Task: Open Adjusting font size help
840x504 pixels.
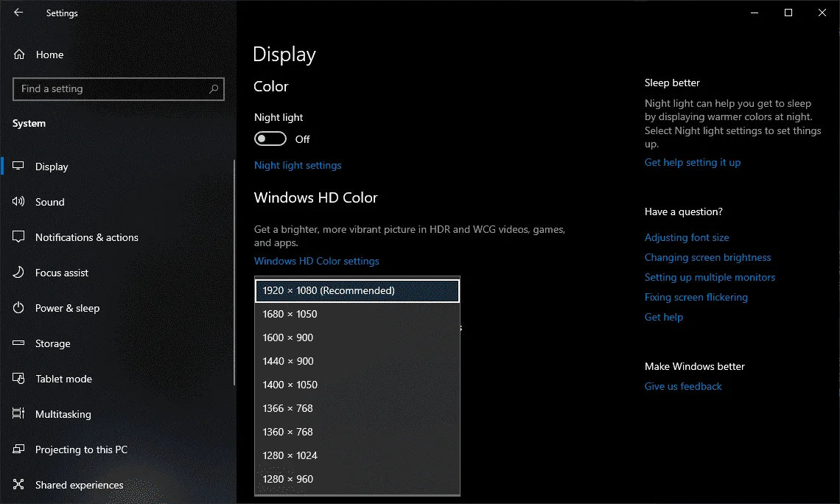Action: [x=687, y=237]
